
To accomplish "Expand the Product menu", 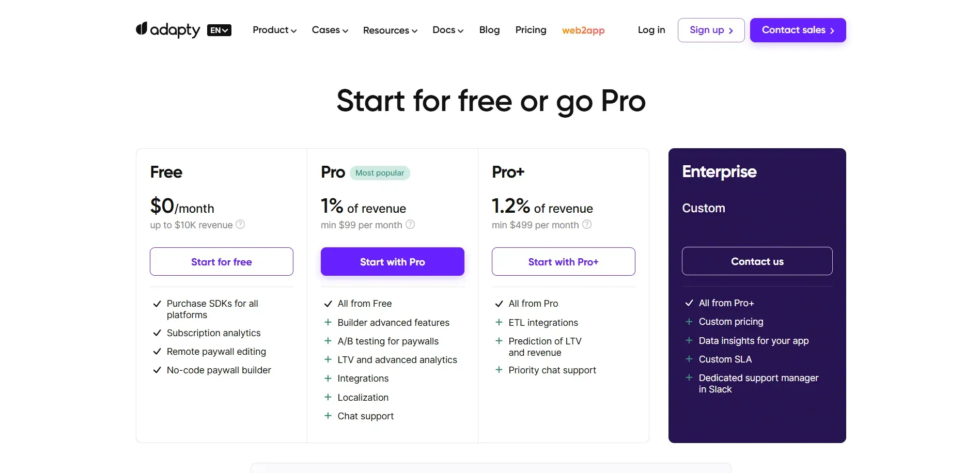I will 274,30.
